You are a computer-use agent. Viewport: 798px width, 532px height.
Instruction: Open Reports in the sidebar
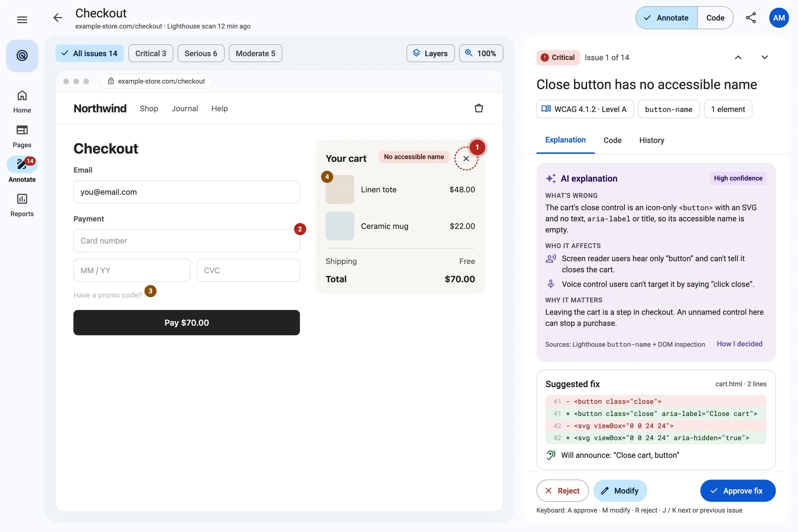[x=22, y=205]
